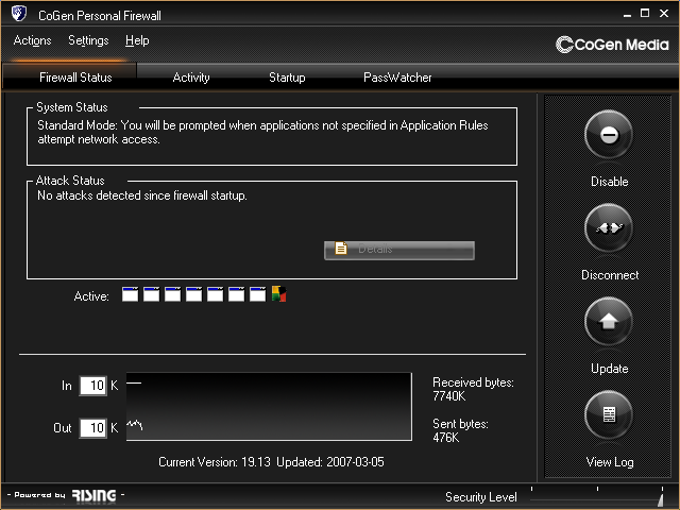Close the CoGen Personal Firewall window
Viewport: 680px width, 510px height.
pyautogui.click(x=664, y=13)
